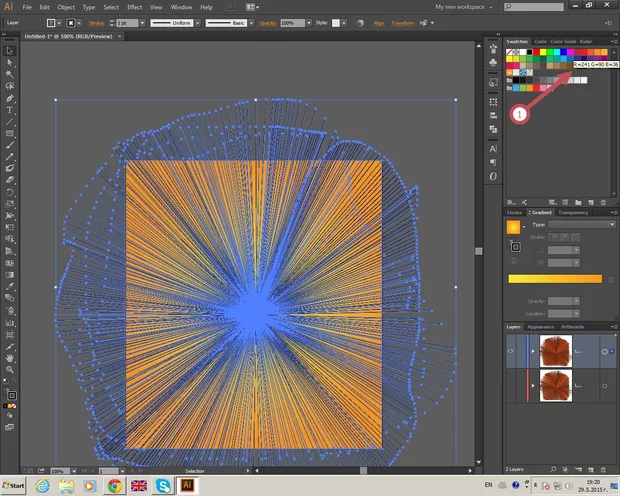Viewport: 620px width, 496px height.
Task: Open Google Chrome from the taskbar
Action: pyautogui.click(x=115, y=485)
